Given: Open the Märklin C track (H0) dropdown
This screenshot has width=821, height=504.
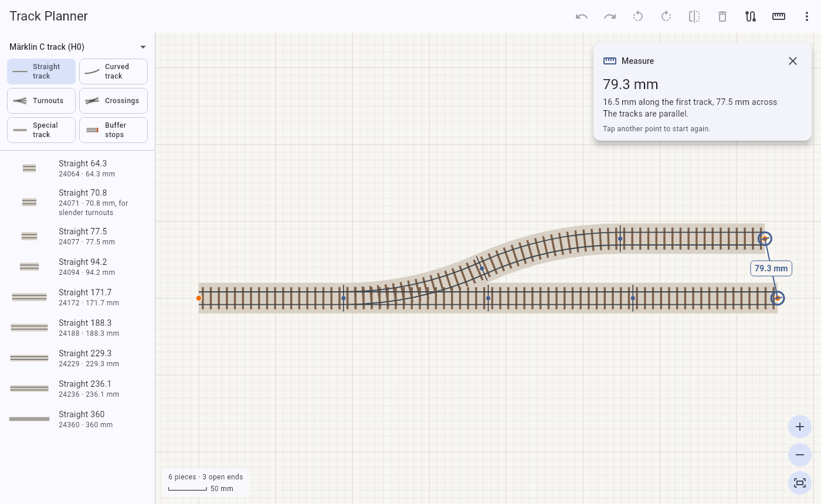Looking at the screenshot, I should (77, 47).
